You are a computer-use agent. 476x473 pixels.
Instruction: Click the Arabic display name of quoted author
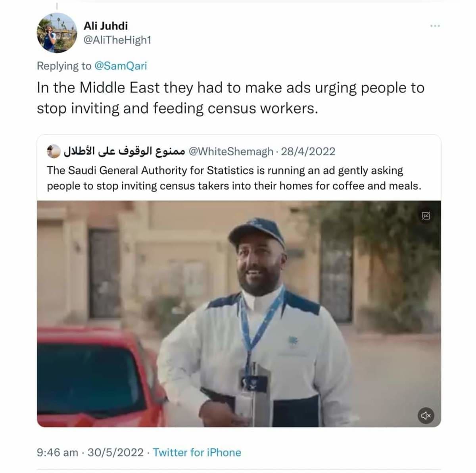coord(124,151)
